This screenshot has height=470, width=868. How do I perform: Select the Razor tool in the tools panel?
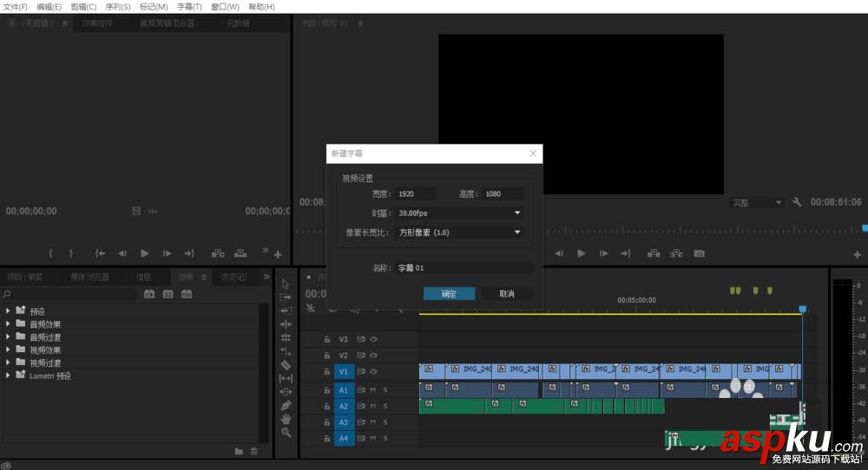click(286, 365)
